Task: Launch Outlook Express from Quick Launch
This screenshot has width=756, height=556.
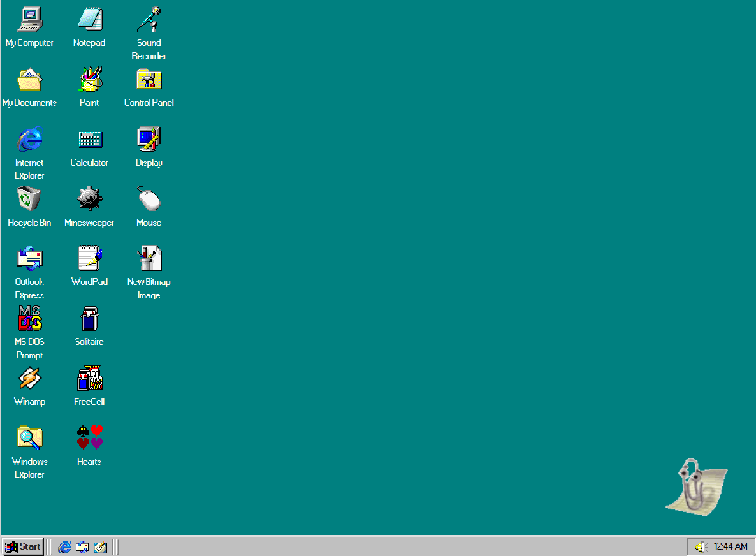Action: coord(82,547)
